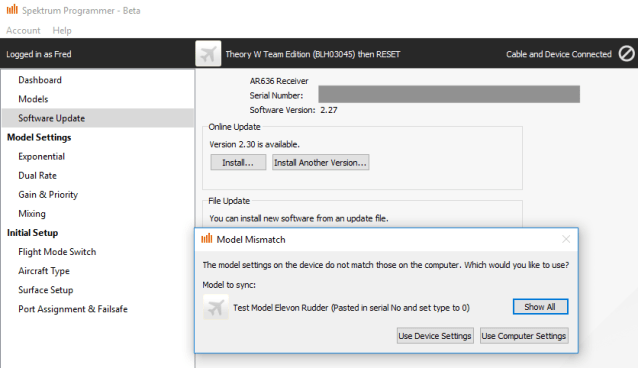
Task: Click the greyed-out Serial Number field
Action: click(x=449, y=94)
